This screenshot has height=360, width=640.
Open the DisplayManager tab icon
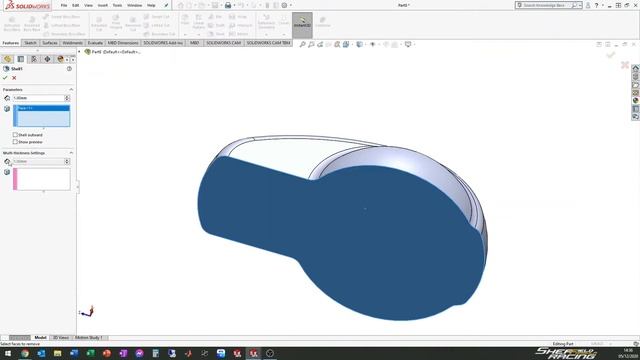(60, 59)
